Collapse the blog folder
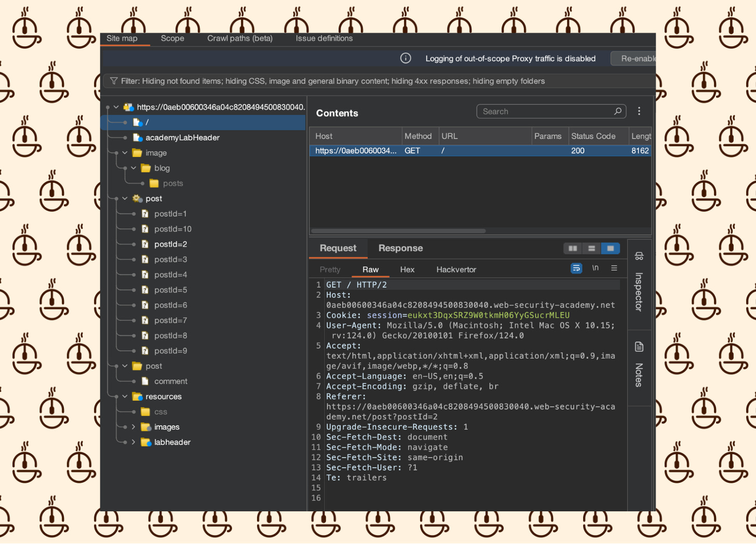Viewport: 756px width, 544px height. [133, 168]
